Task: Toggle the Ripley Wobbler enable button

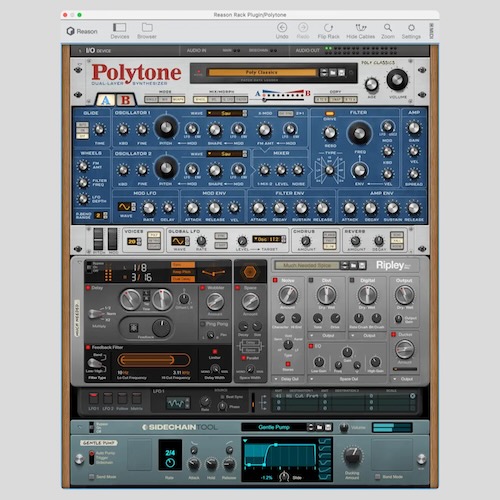Action: [202, 288]
